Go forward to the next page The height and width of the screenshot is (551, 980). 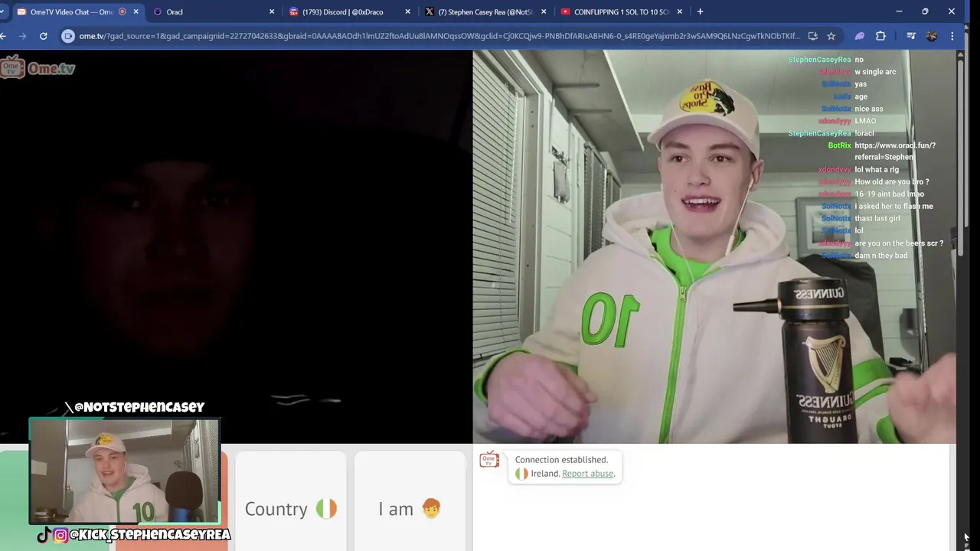pos(23,36)
